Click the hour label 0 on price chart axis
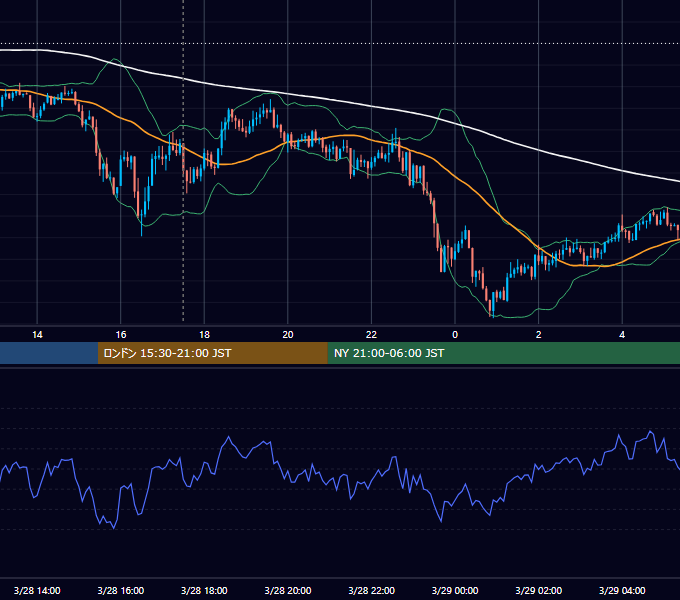 (x=455, y=335)
